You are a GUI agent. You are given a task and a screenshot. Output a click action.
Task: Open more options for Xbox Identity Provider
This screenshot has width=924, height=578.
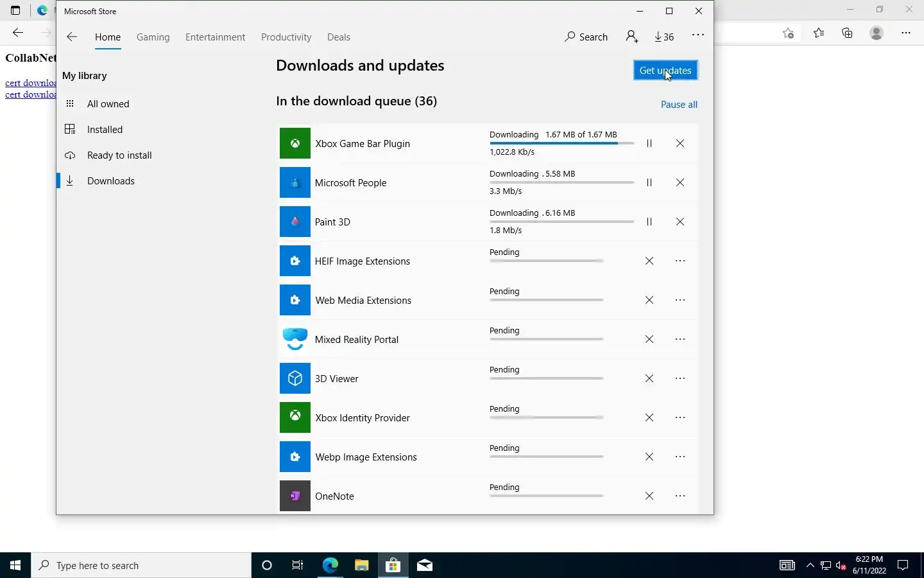tap(680, 418)
